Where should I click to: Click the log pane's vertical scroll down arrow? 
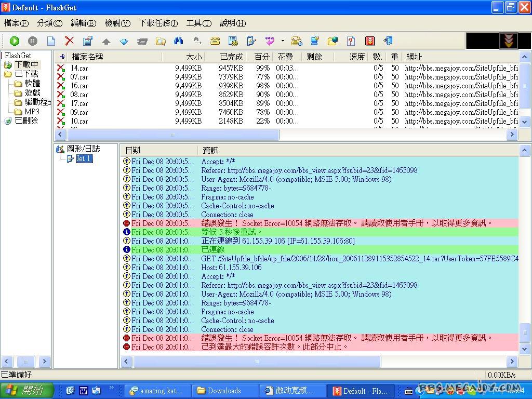click(x=524, y=349)
